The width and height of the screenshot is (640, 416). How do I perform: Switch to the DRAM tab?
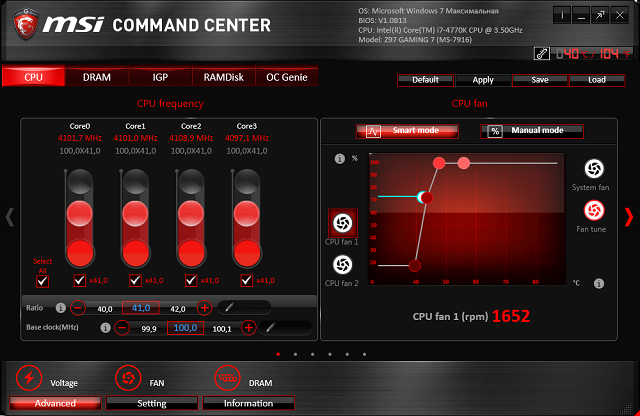97,77
